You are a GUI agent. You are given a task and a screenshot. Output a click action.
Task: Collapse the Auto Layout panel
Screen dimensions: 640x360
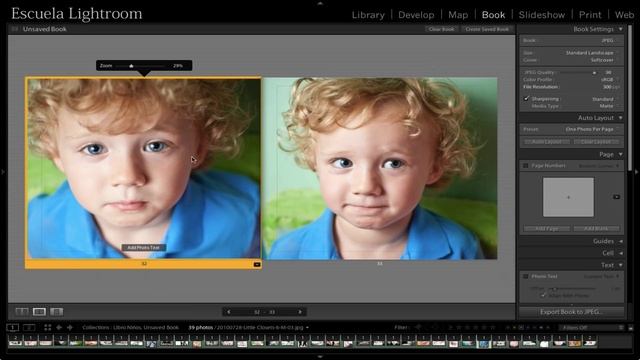tap(620, 118)
